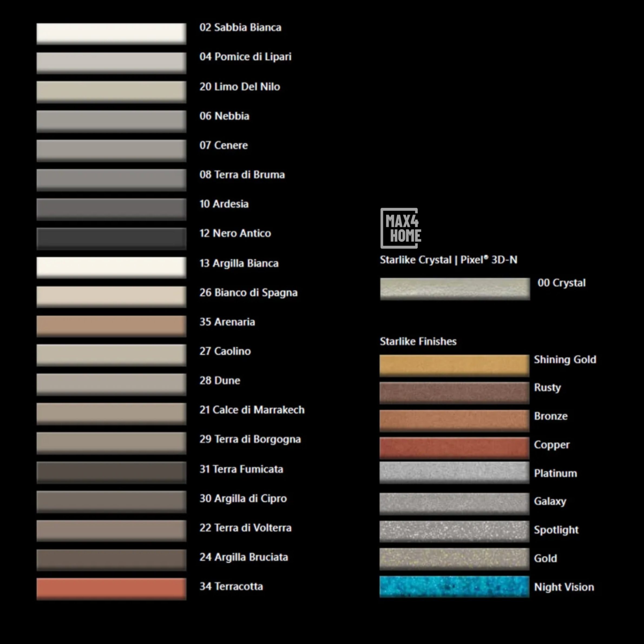Click the 'Night Vision' label
This screenshot has height=644, width=644.
point(564,587)
